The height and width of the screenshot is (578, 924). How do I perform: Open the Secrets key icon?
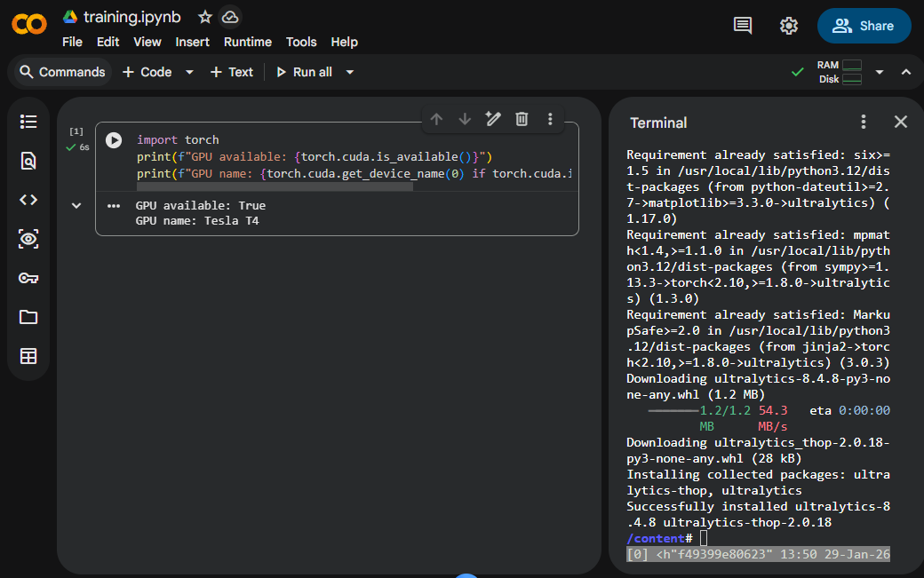pyautogui.click(x=28, y=278)
